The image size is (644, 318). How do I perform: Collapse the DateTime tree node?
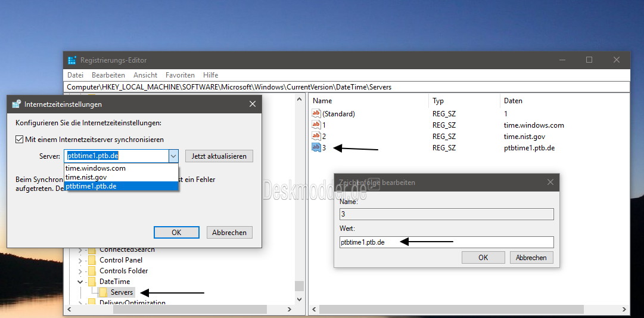point(80,282)
